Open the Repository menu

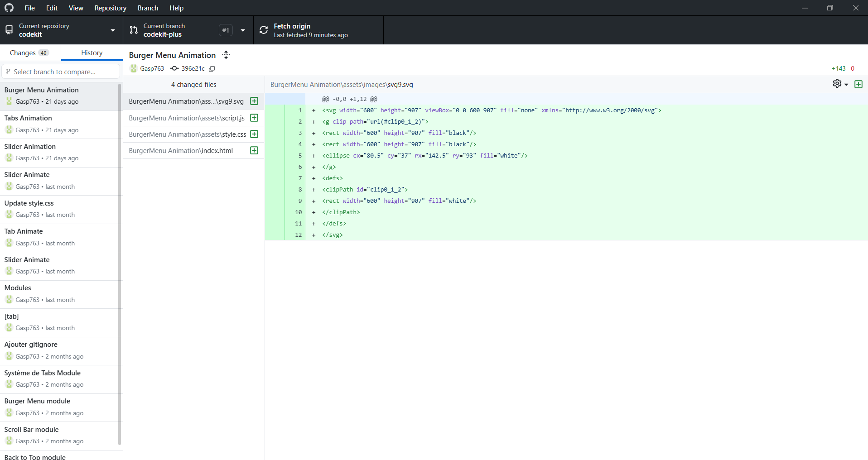(110, 8)
